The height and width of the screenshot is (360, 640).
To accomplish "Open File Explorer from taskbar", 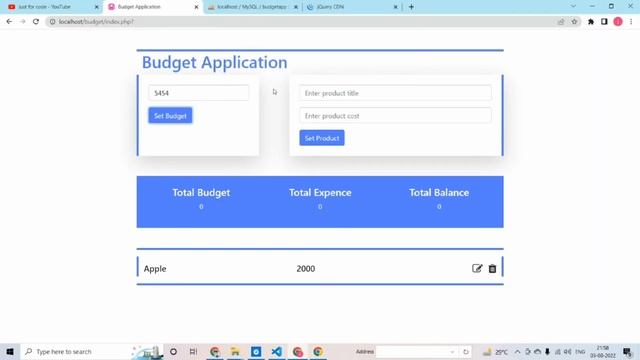I will tap(235, 351).
